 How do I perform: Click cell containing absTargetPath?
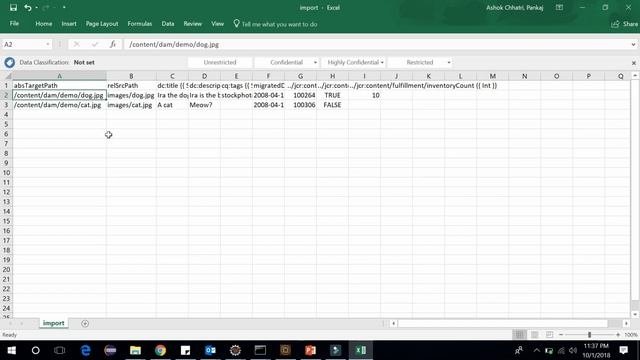pos(60,85)
